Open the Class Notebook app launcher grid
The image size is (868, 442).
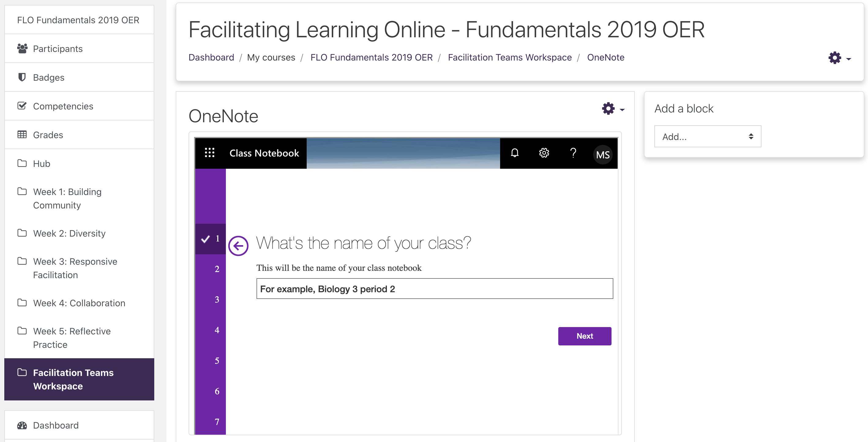[x=209, y=153]
